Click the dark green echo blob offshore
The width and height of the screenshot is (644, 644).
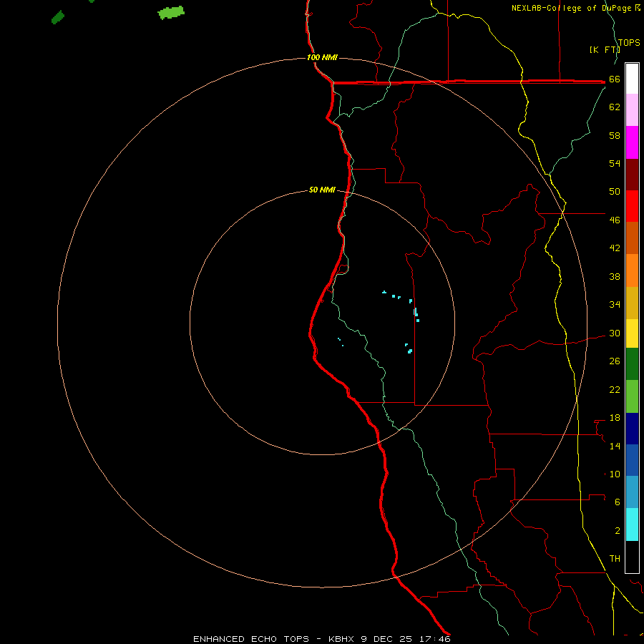point(58,17)
